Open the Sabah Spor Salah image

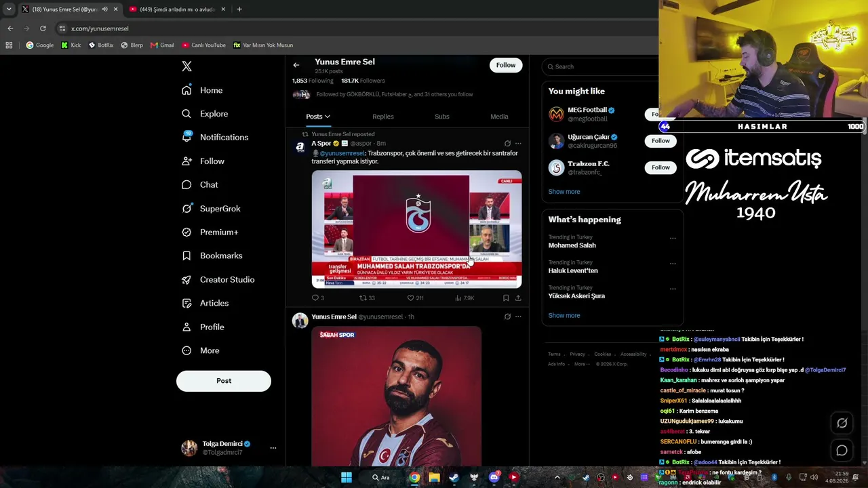click(x=397, y=396)
